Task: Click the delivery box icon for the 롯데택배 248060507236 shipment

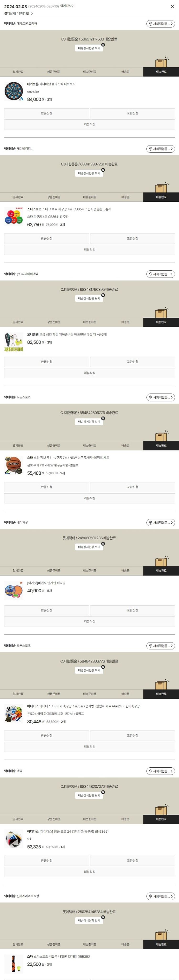Action: click(162, 561)
